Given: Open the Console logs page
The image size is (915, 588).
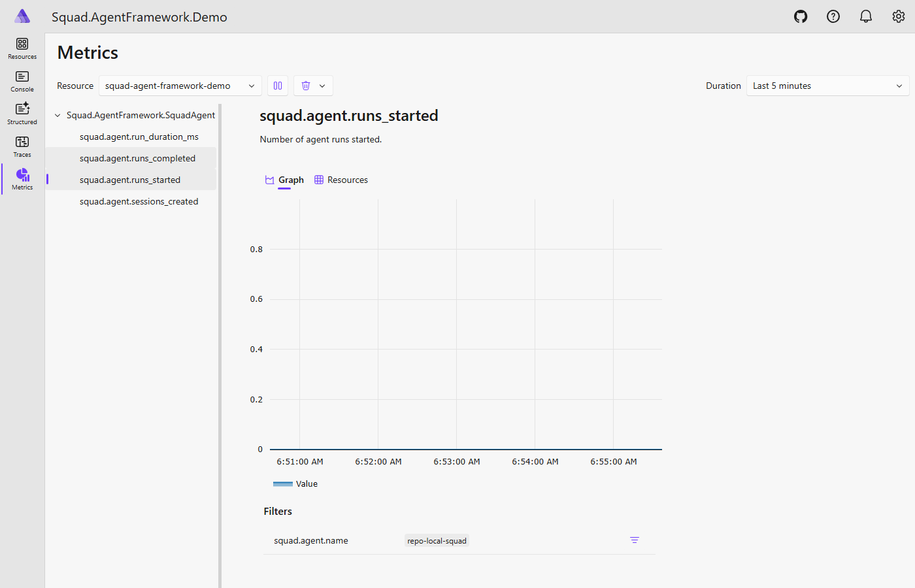Looking at the screenshot, I should (22, 81).
